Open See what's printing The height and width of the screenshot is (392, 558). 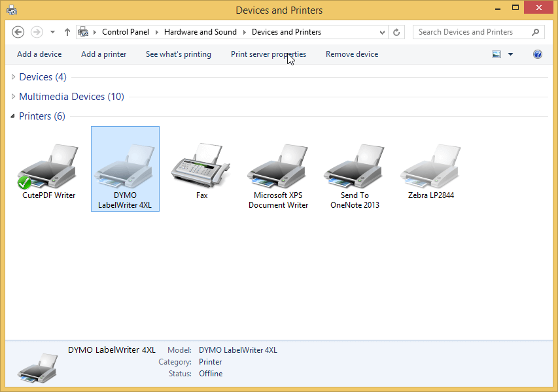click(x=179, y=54)
